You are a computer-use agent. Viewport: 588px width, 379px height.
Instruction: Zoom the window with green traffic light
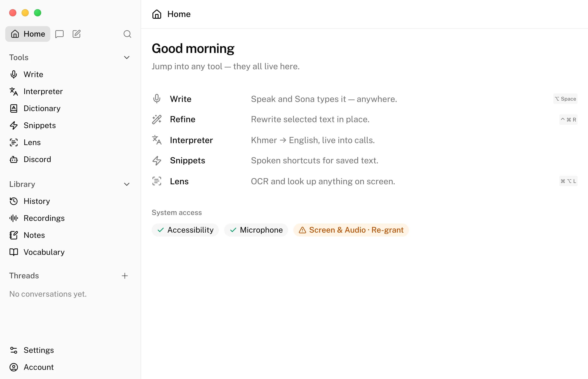pyautogui.click(x=38, y=13)
